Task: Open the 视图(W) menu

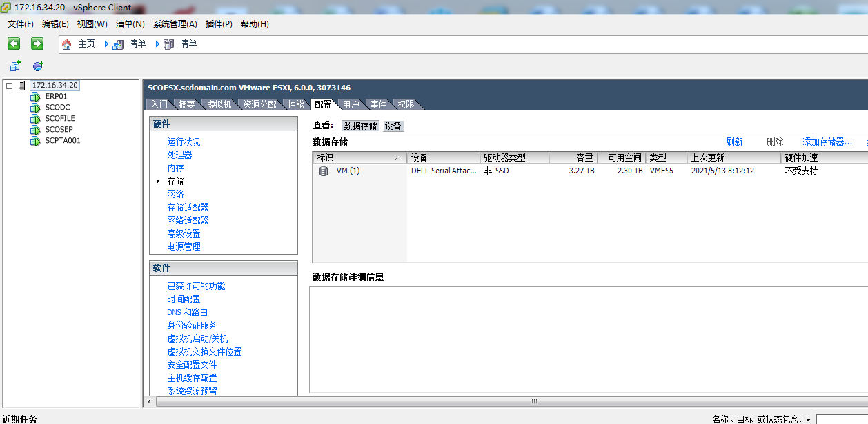Action: click(x=92, y=24)
